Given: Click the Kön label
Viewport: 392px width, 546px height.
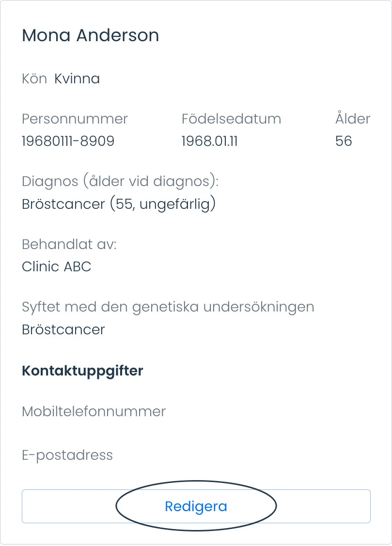Looking at the screenshot, I should (34, 78).
